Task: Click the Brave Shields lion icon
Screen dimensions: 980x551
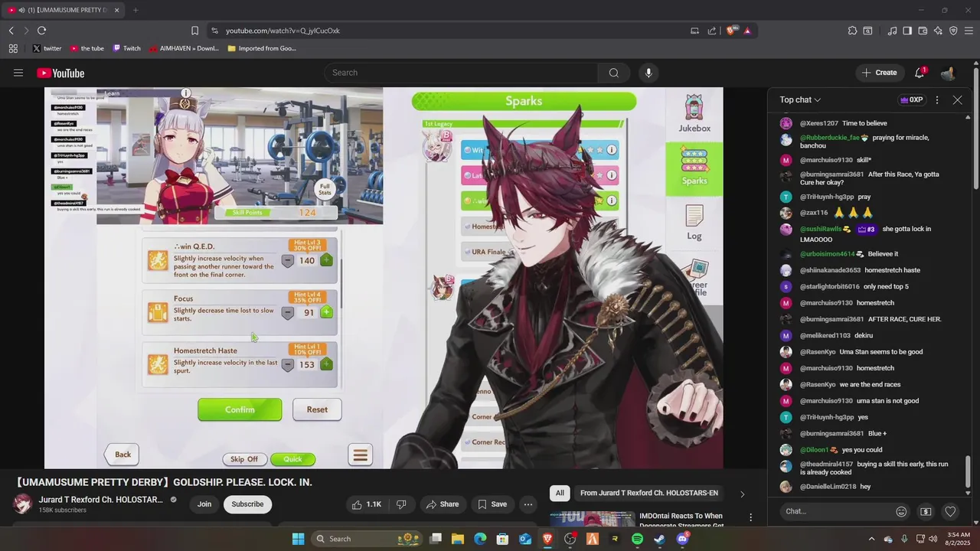Action: 730,31
